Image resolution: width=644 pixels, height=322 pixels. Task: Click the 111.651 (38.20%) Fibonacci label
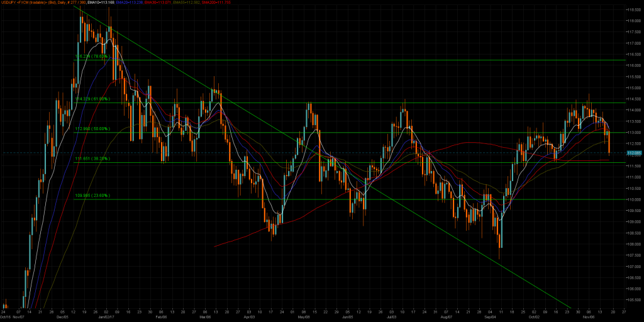pos(92,158)
